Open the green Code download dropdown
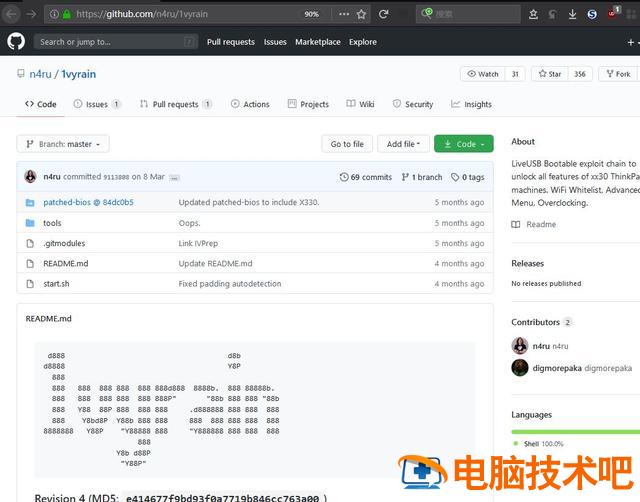Viewport: 640px width, 502px height. 464,144
